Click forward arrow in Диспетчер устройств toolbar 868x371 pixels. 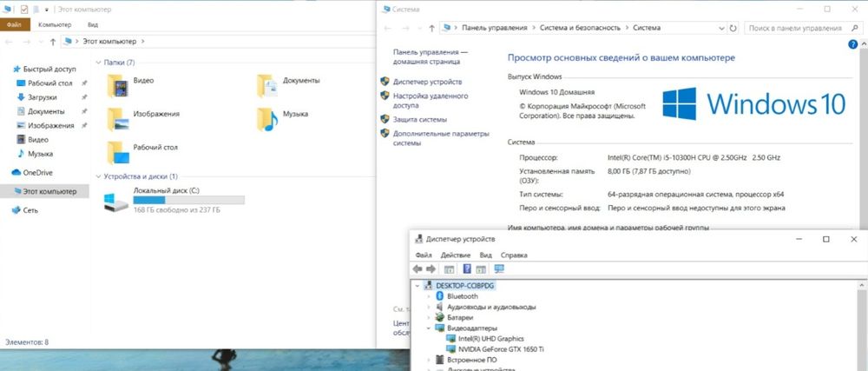[431, 269]
